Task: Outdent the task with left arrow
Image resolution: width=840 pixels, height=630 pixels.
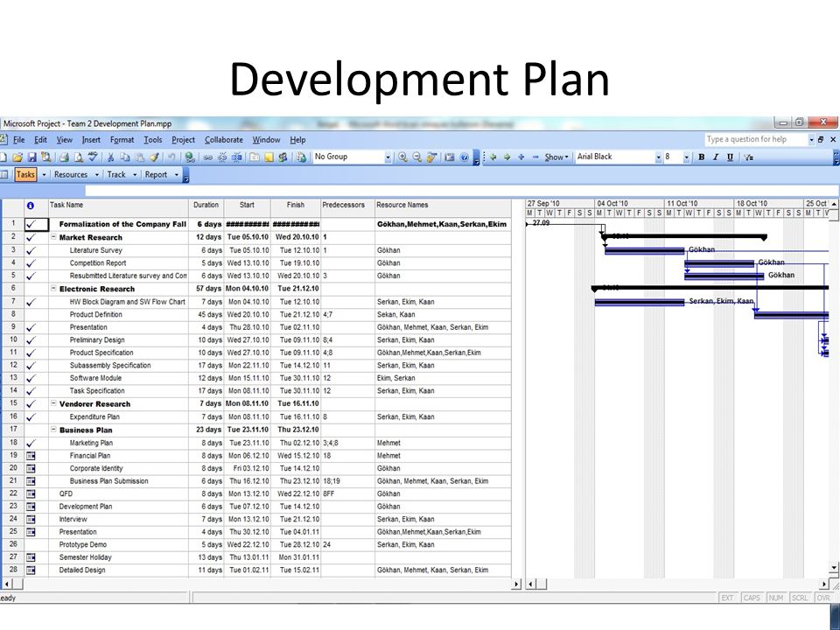Action: (493, 157)
